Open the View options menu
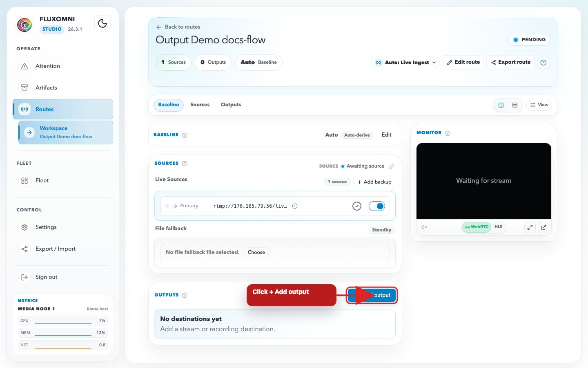This screenshot has width=588, height=368. click(539, 105)
